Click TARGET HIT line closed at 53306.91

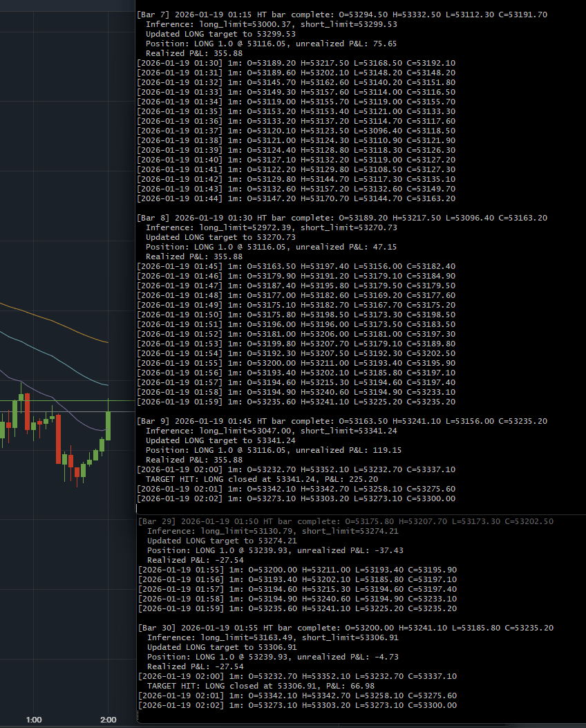[x=262, y=685]
